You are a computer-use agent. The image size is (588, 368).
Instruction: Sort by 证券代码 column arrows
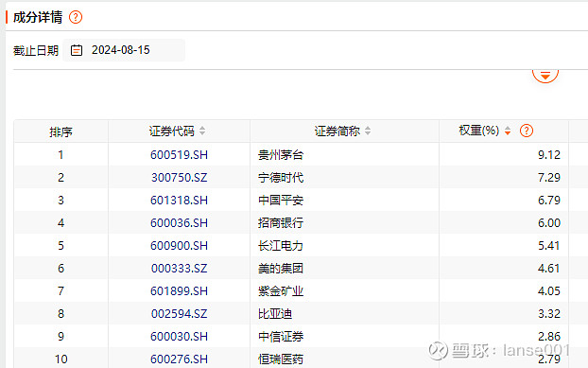tap(202, 131)
